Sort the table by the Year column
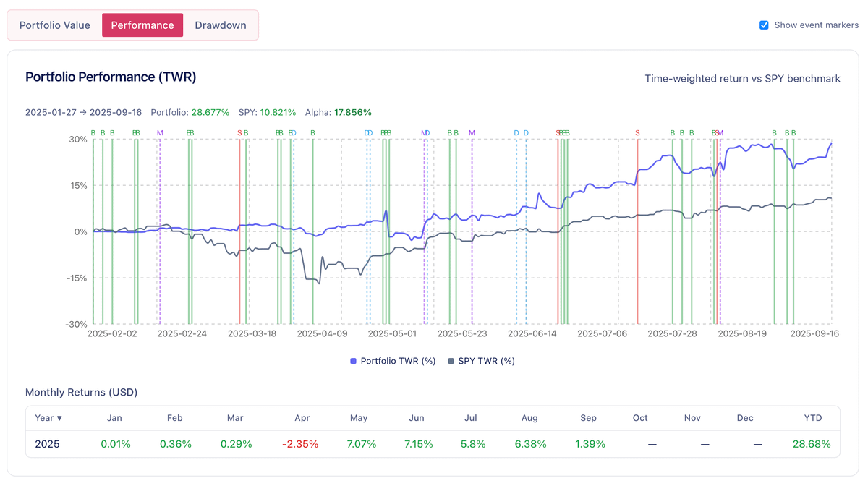The image size is (868, 486). [x=48, y=418]
